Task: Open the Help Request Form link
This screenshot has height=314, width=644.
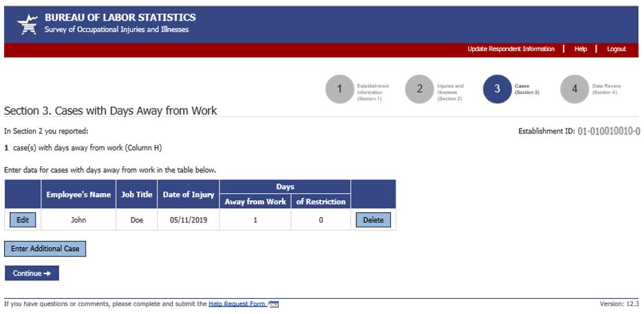Action: 237,304
